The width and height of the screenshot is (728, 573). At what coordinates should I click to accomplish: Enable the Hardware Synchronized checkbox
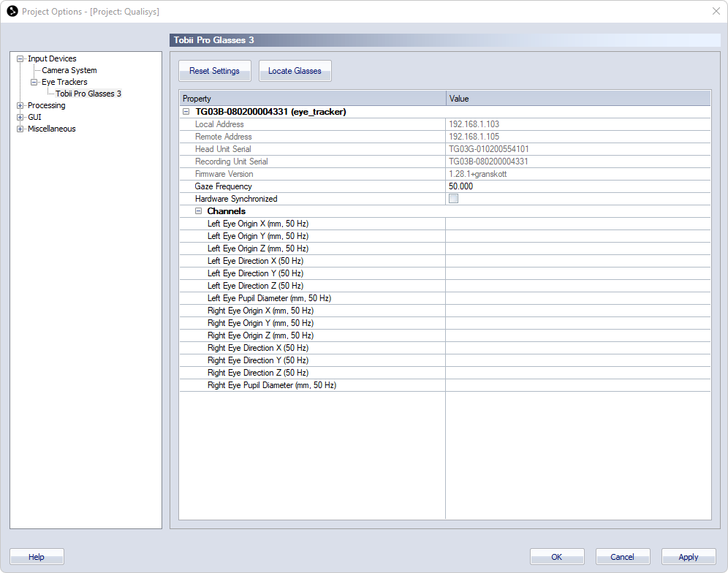coord(453,199)
